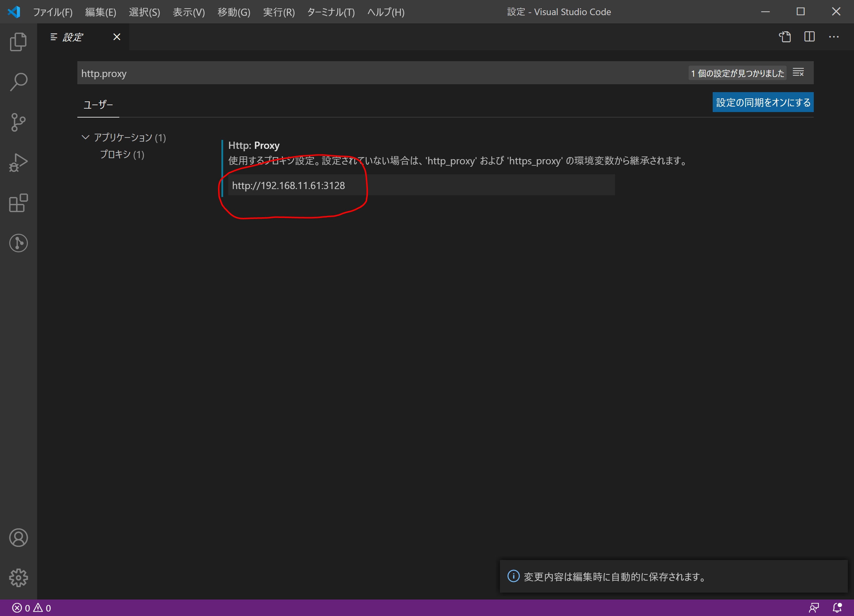Select the ユーザー settings tab
Screen dimensions: 854x616
tap(98, 104)
